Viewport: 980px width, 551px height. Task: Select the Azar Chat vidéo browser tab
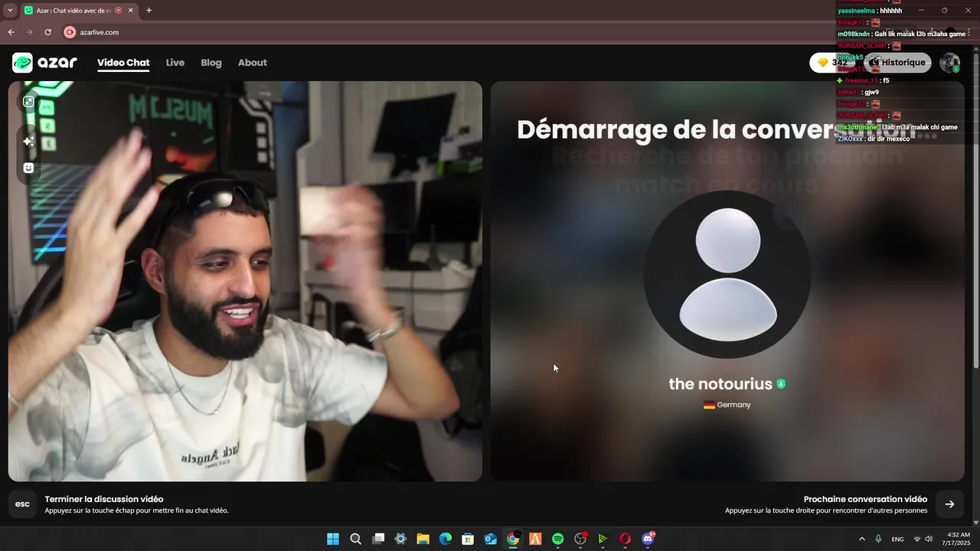tap(73, 11)
